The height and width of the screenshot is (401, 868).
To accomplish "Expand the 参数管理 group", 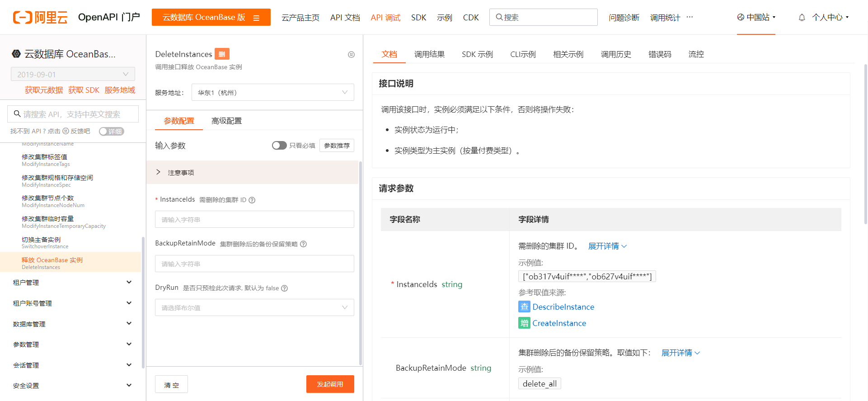I will (72, 344).
